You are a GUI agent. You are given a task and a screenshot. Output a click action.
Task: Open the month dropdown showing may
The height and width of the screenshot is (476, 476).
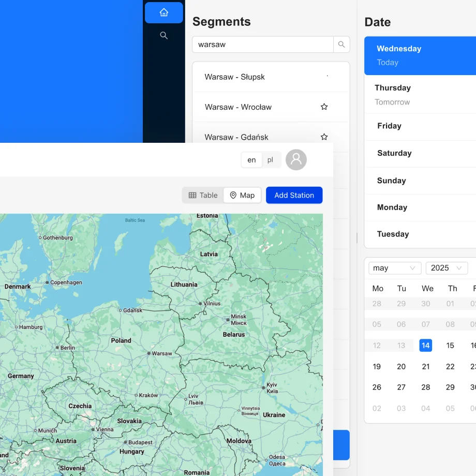pyautogui.click(x=394, y=268)
